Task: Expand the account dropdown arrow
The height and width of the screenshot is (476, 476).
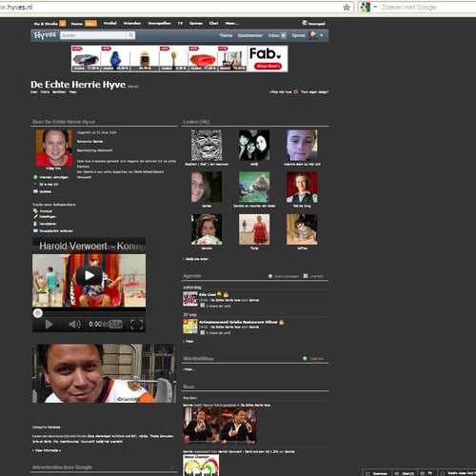Action: pyautogui.click(x=322, y=35)
